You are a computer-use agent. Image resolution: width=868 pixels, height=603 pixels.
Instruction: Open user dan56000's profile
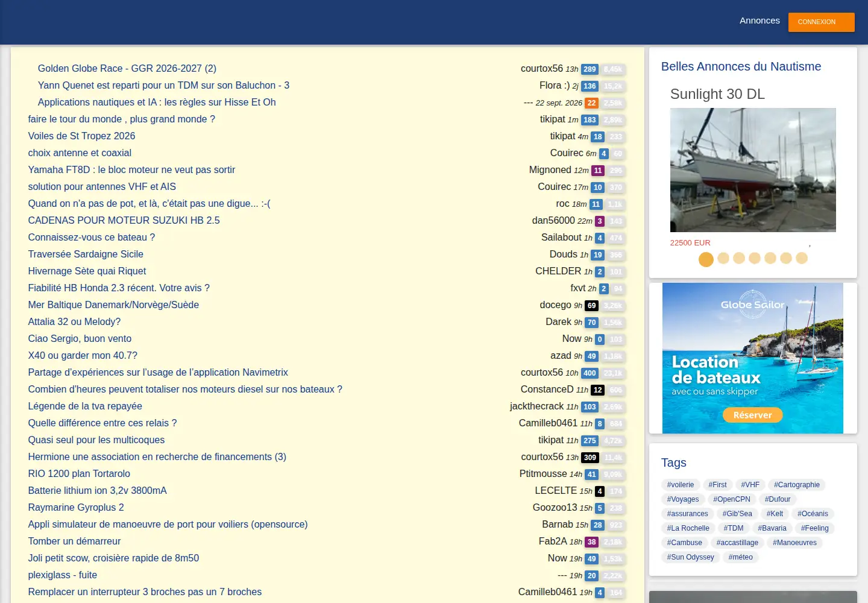553,221
